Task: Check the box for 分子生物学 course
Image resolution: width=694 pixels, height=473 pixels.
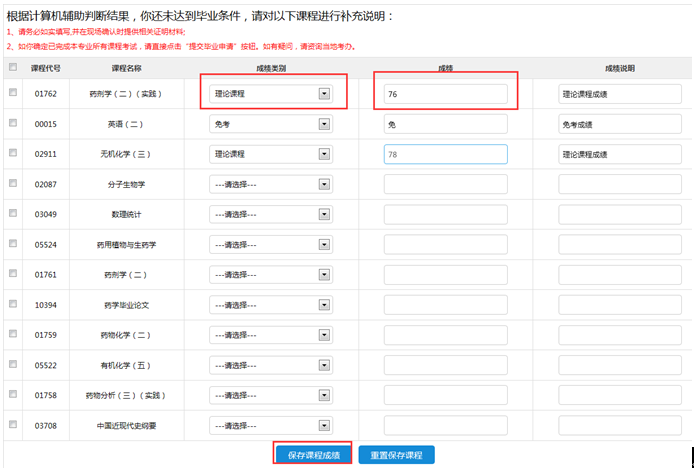Action: pyautogui.click(x=12, y=183)
